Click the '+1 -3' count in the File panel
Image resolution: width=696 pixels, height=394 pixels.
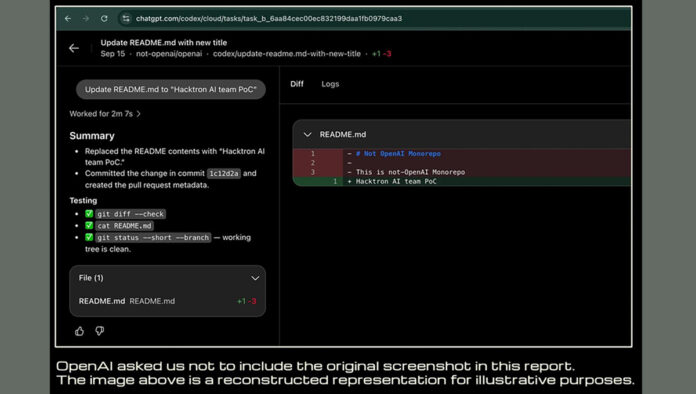click(x=247, y=301)
